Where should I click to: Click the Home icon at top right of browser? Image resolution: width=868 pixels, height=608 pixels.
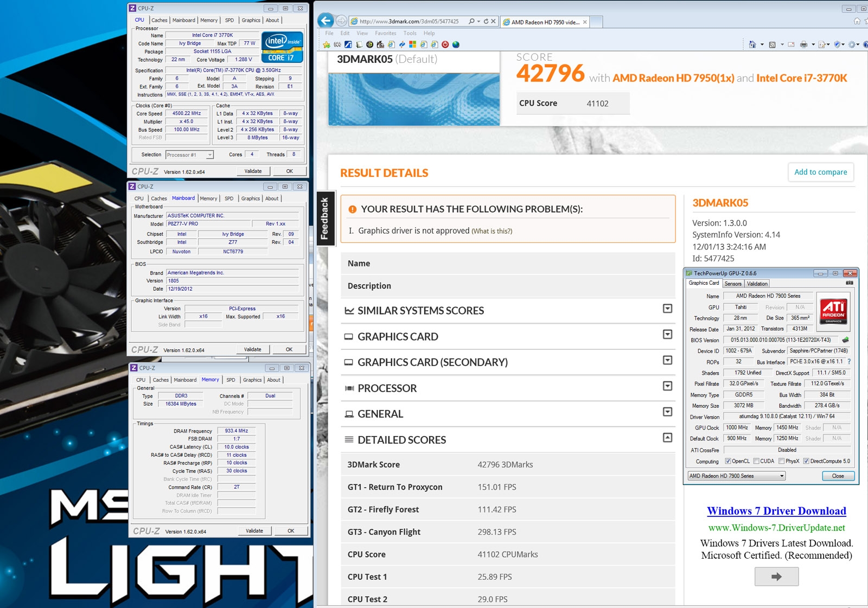857,21
